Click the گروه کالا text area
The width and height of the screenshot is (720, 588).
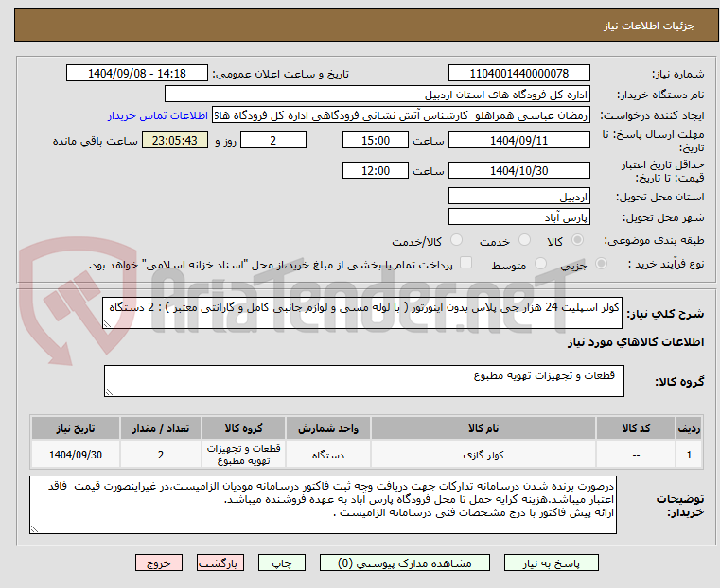pyautogui.click(x=363, y=381)
